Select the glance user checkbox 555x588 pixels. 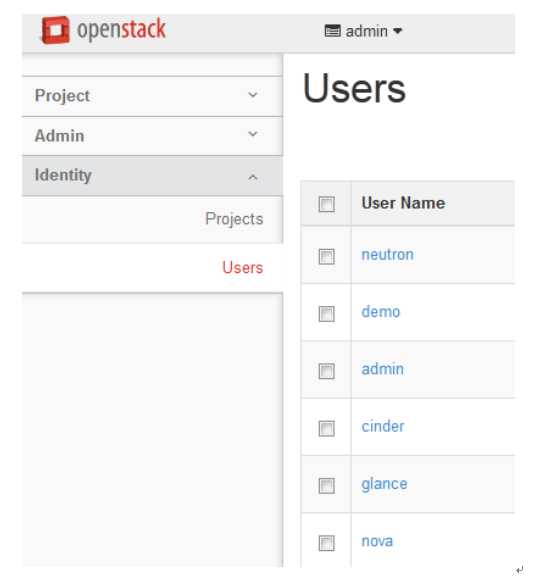(326, 486)
